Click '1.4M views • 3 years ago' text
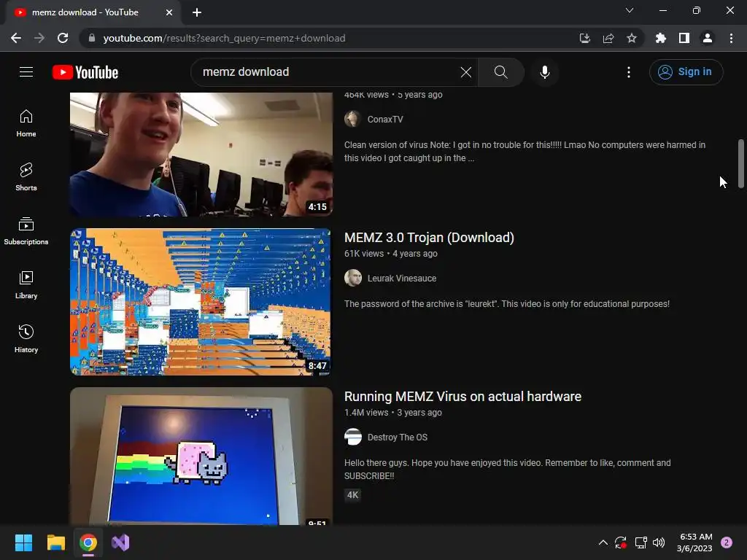The image size is (747, 560). [393, 413]
